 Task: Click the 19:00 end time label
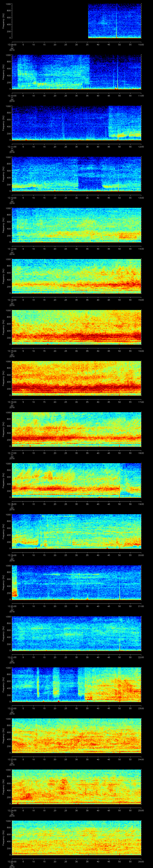pos(141,504)
